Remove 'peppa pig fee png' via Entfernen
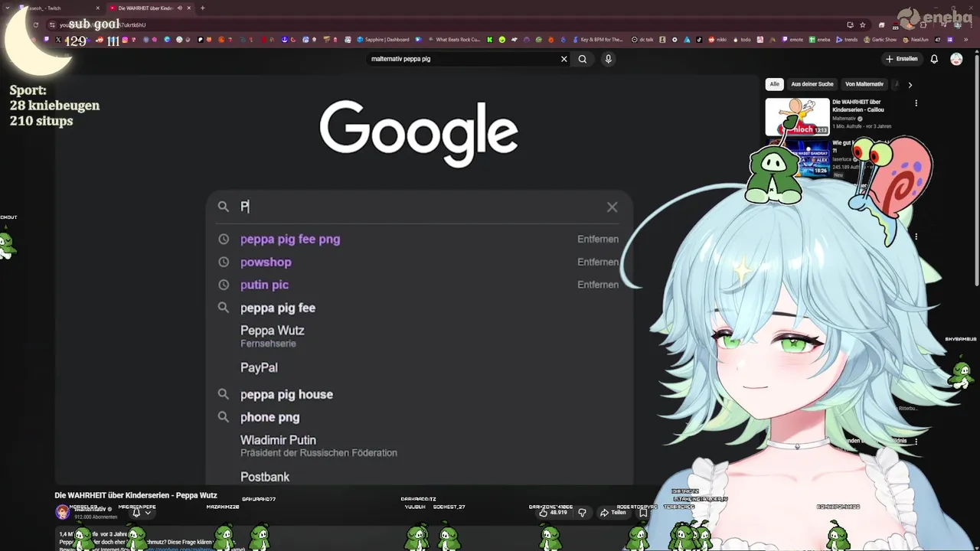980x551 pixels. click(x=598, y=239)
